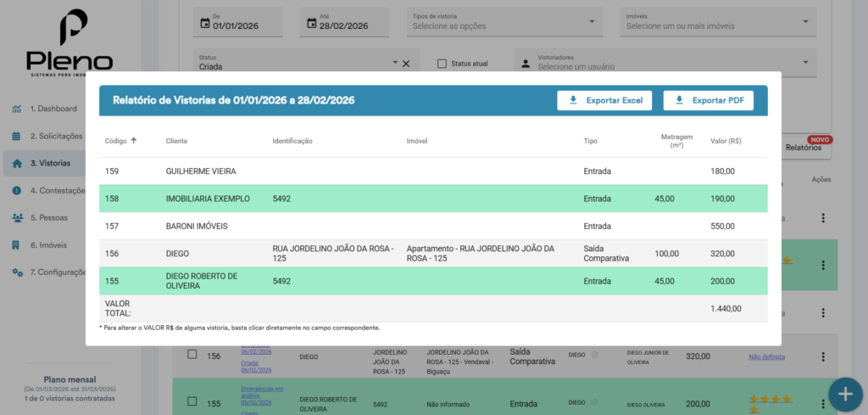Click the download icon on Exportar Excel
Screen dimensions: 868x415
(x=573, y=100)
